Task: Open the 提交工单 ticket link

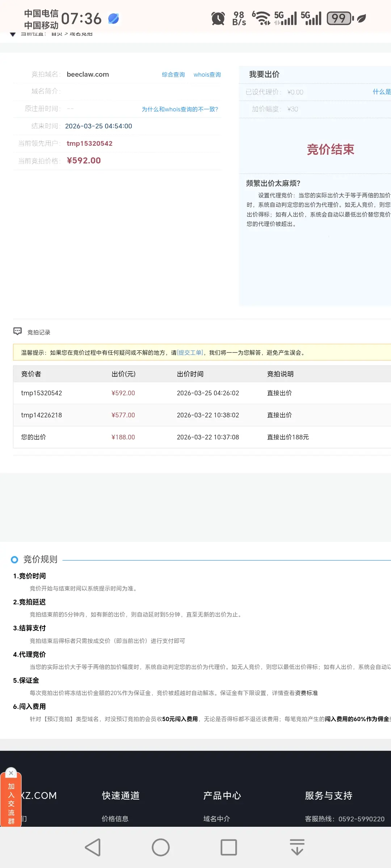Action: coord(190,353)
